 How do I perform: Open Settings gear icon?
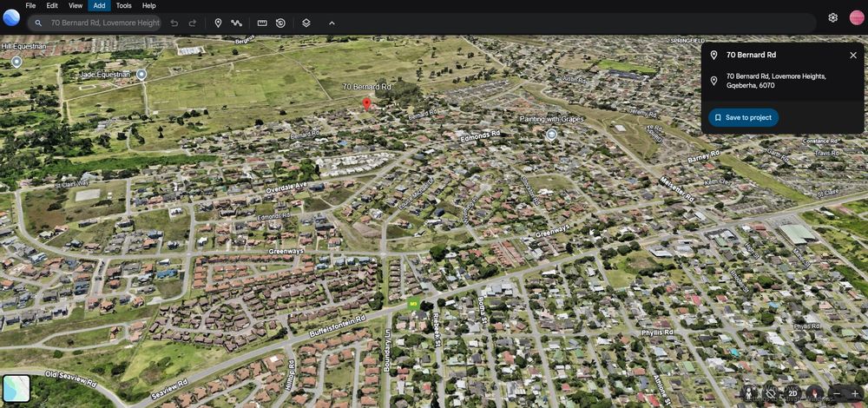(x=832, y=17)
